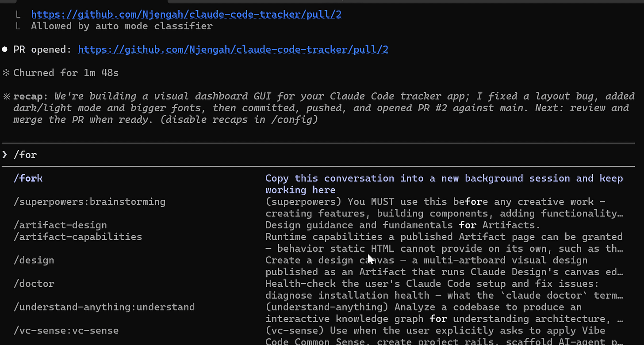This screenshot has height=345, width=644.
Task: Select the /understand-anything:understand command
Action: 104,307
